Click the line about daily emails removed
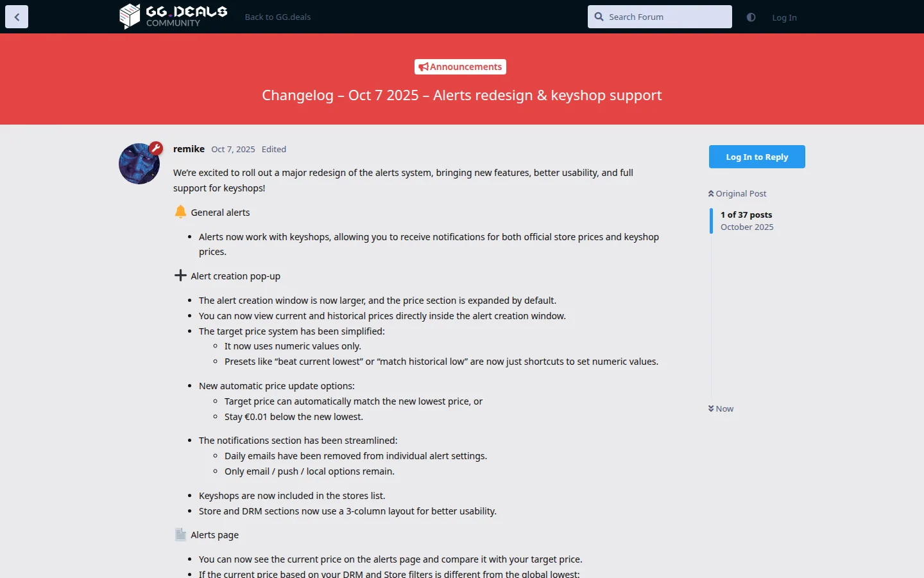The width and height of the screenshot is (924, 578). [355, 456]
